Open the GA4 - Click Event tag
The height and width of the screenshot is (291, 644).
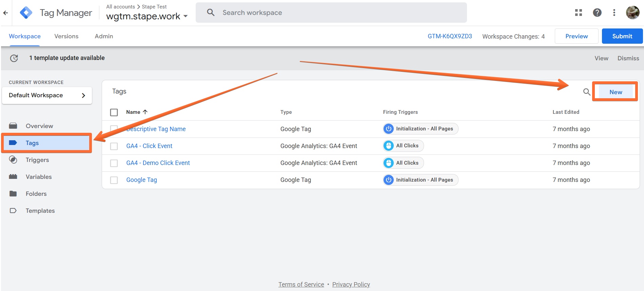point(149,146)
